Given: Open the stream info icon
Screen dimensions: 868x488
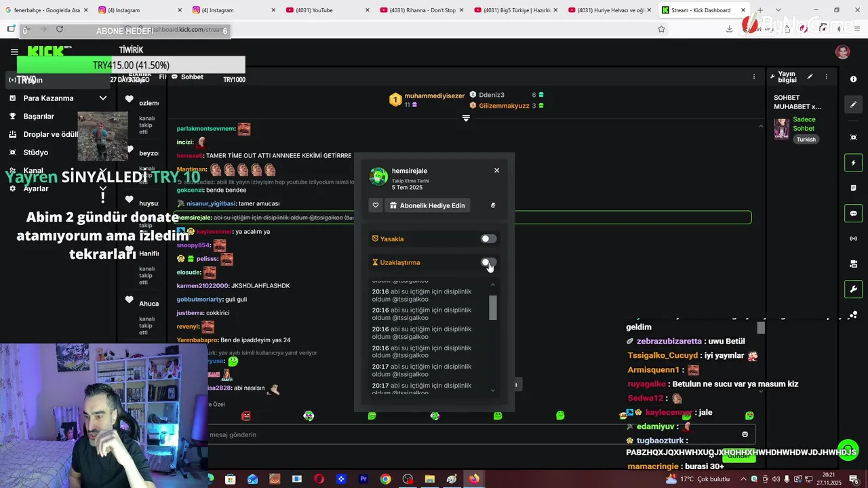Looking at the screenshot, I should click(853, 79).
